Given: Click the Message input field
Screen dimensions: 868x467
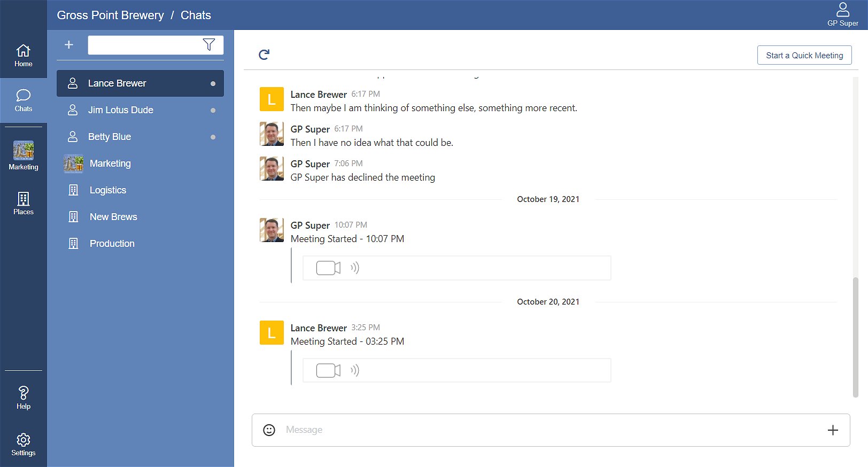Looking at the screenshot, I should pos(551,430).
